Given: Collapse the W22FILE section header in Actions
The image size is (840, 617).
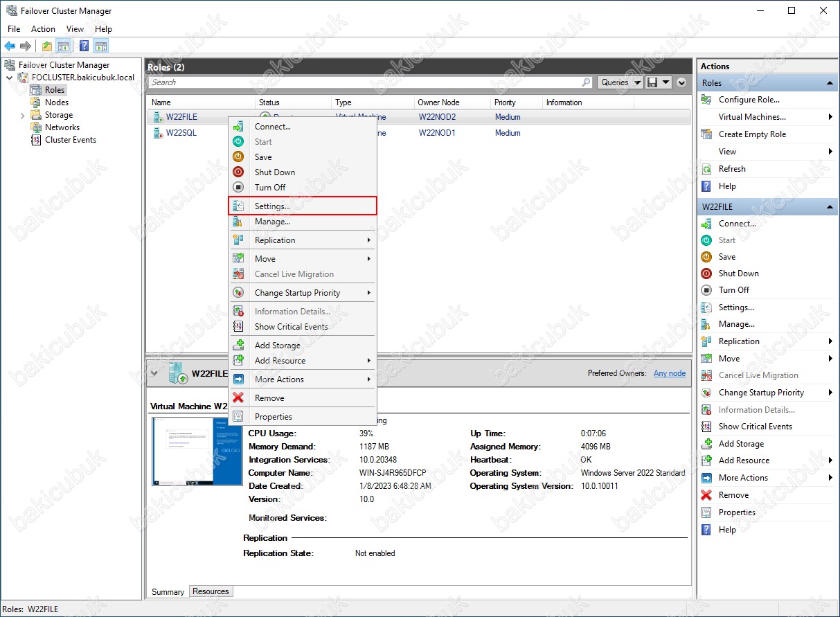Looking at the screenshot, I should pos(830,207).
